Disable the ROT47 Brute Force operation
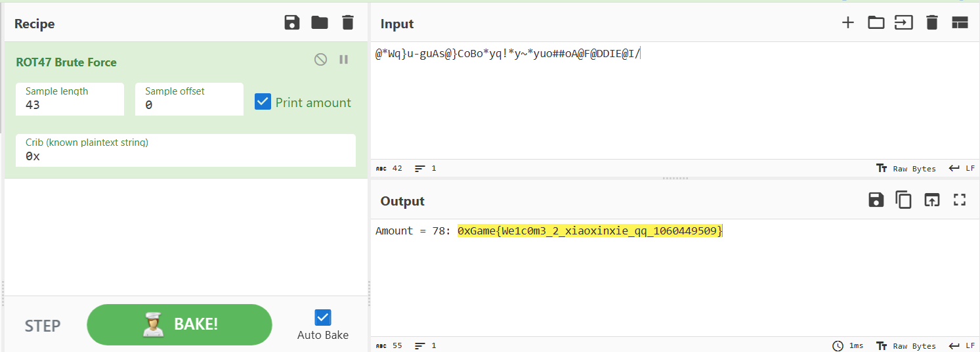 point(320,60)
